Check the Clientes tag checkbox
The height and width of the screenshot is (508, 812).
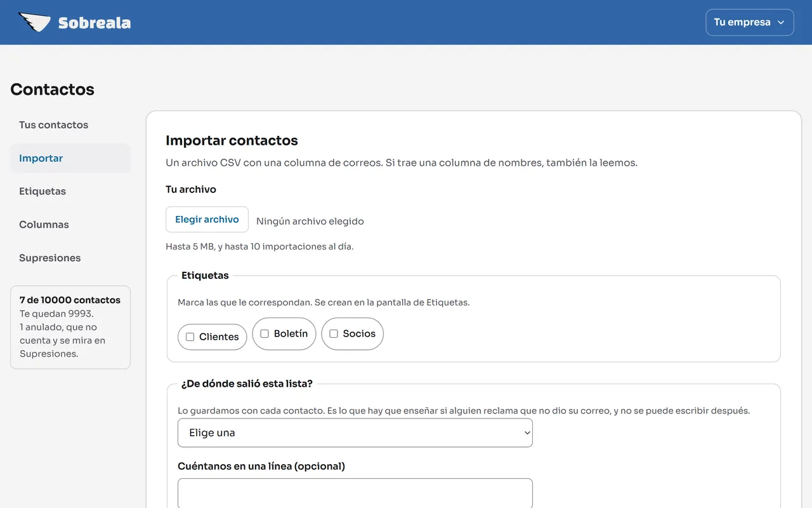190,337
